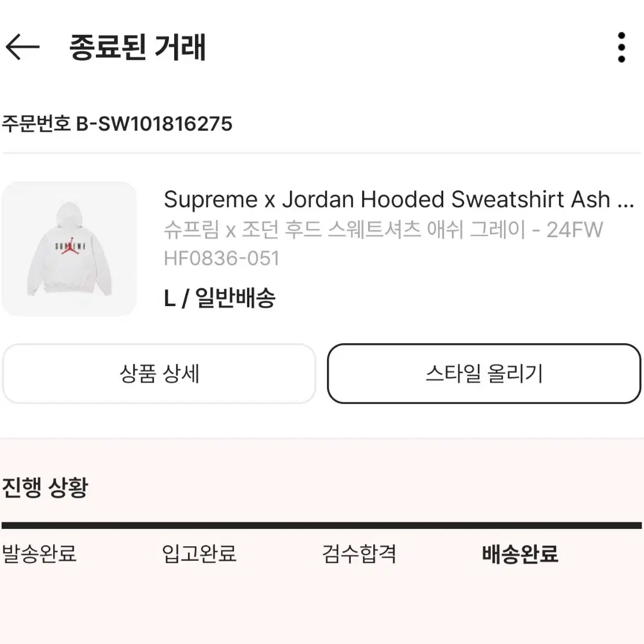Viewport: 644px width, 644px height.
Task: Click the red Jumpman logo on hoodie image
Action: [70, 245]
